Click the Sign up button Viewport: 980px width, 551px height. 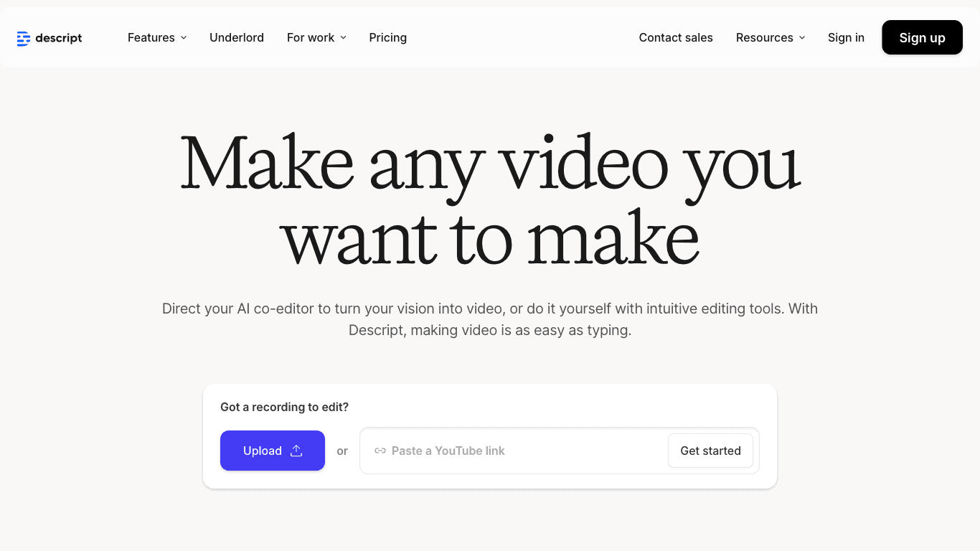point(922,37)
